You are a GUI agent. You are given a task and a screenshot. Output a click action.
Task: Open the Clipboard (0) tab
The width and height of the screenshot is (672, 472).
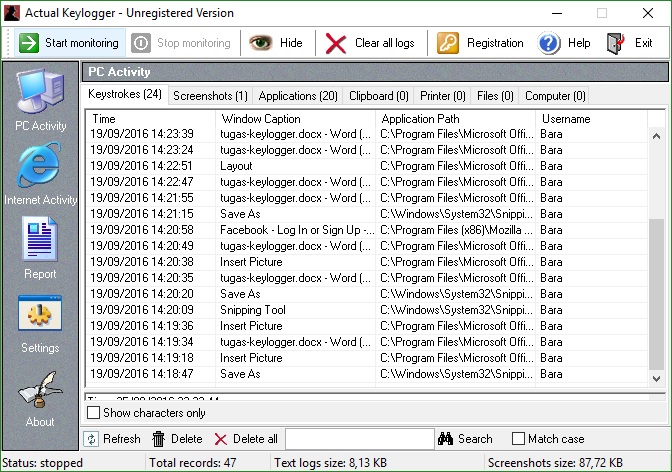378,96
